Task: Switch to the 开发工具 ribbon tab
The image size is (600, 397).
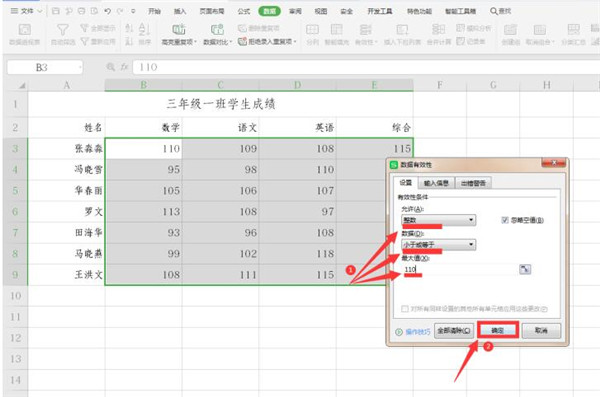Action: point(380,11)
